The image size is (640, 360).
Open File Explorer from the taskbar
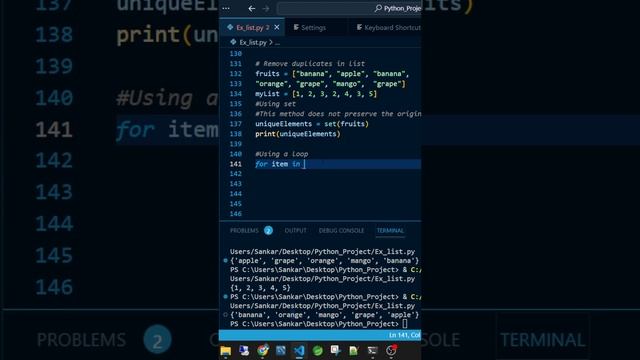[226, 351]
